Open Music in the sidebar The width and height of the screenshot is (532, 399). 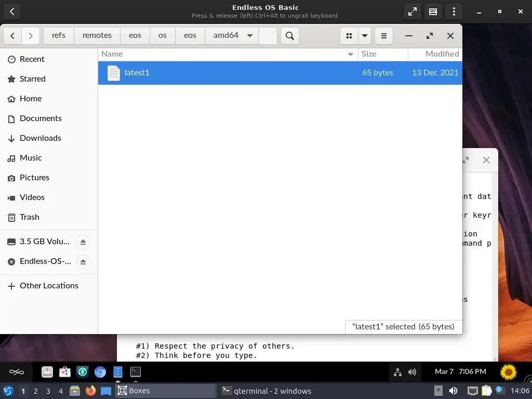49,158
